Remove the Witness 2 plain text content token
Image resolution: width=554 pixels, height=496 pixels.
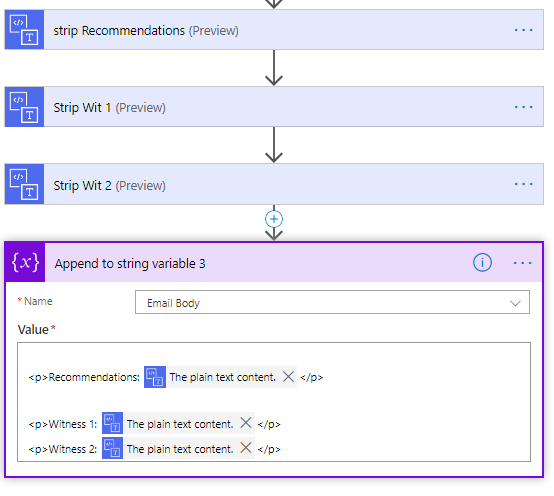246,448
